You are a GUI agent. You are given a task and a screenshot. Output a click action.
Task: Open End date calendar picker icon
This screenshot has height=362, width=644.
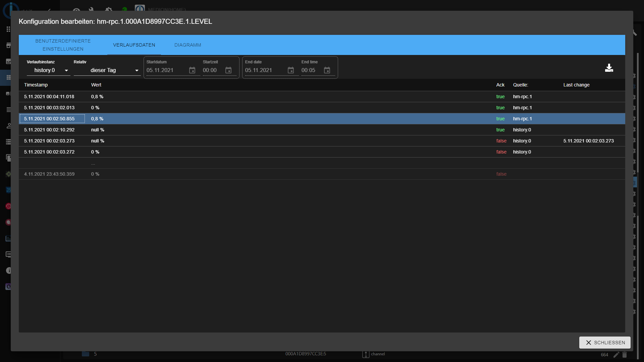[291, 70]
